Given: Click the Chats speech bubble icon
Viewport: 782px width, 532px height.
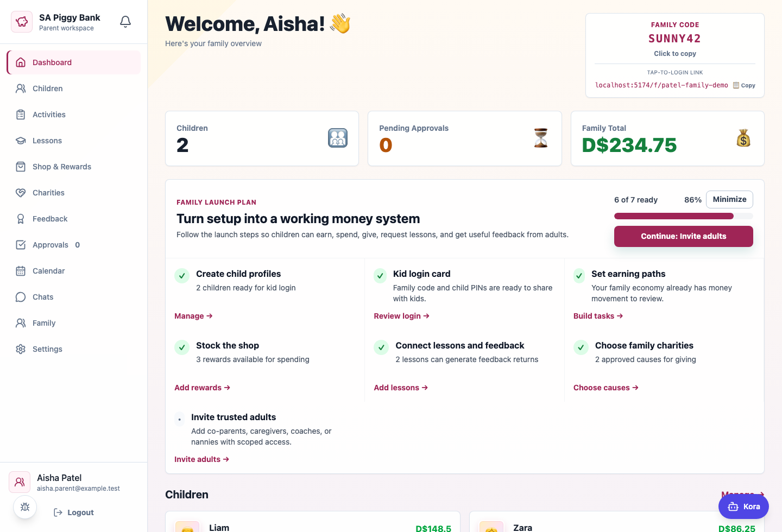Looking at the screenshot, I should [21, 297].
